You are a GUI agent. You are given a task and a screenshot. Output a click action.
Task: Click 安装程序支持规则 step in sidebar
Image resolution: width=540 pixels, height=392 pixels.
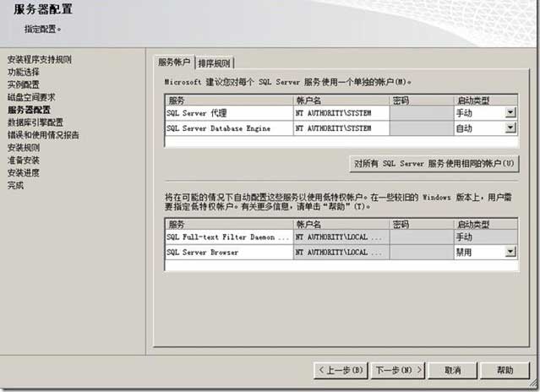tap(39, 59)
